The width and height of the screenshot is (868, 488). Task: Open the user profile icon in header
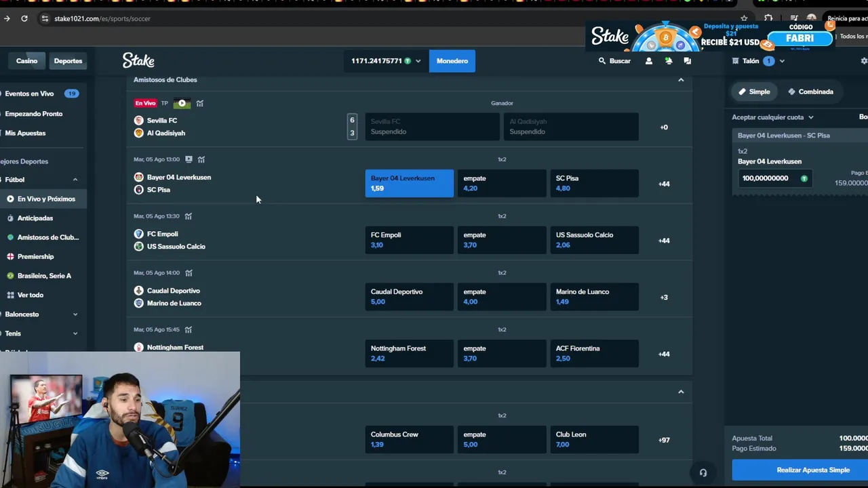click(648, 61)
